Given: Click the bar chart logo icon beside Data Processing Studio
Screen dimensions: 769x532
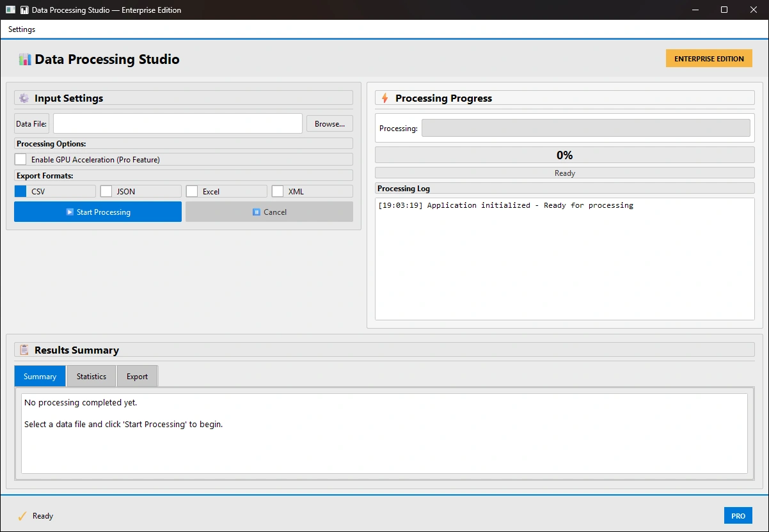Looking at the screenshot, I should point(25,59).
